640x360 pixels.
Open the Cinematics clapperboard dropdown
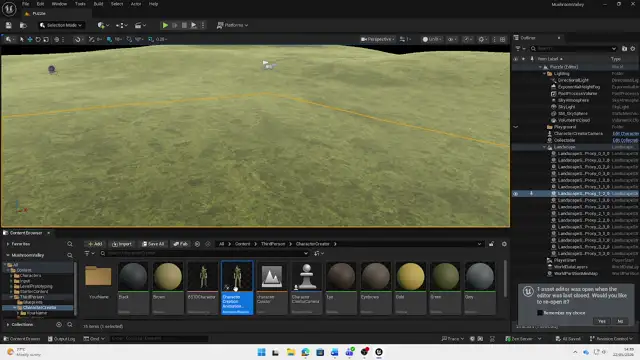(x=140, y=25)
